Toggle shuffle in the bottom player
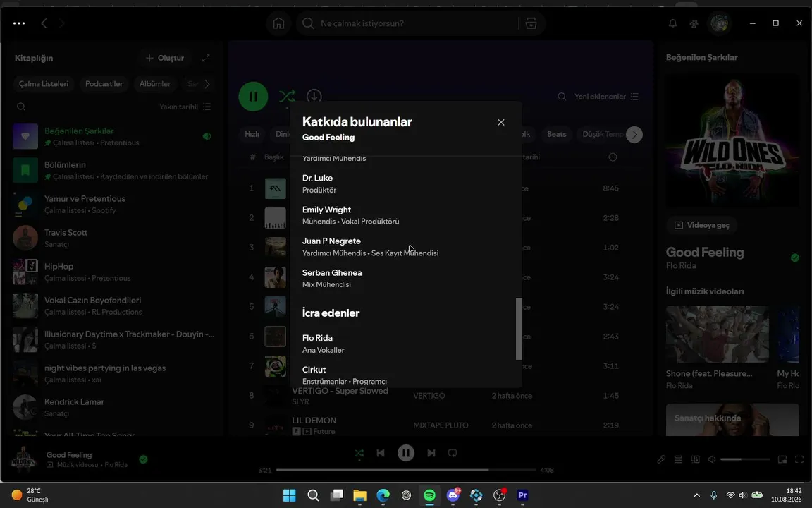 point(359,453)
